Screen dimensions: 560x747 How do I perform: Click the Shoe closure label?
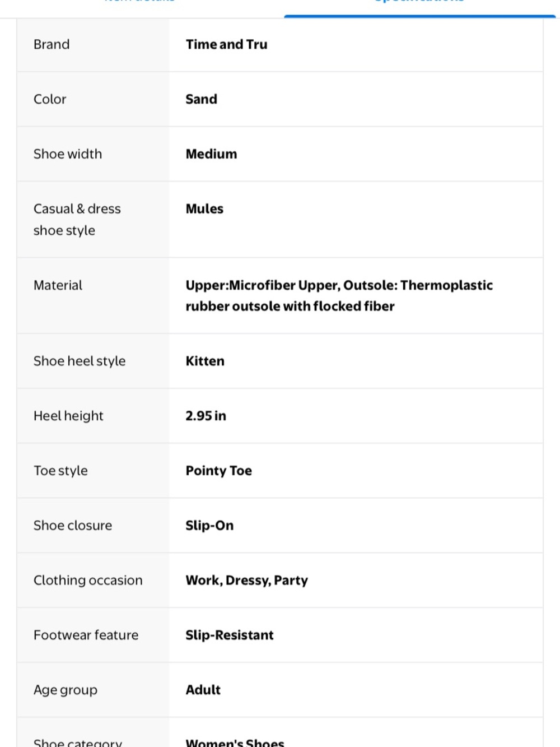pyautogui.click(x=73, y=526)
